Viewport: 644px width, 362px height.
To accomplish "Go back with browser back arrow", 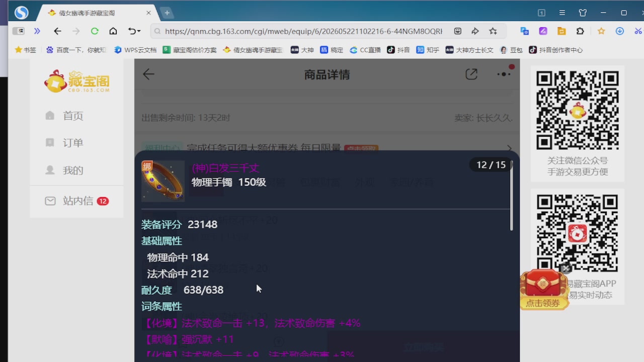I will [x=57, y=31].
